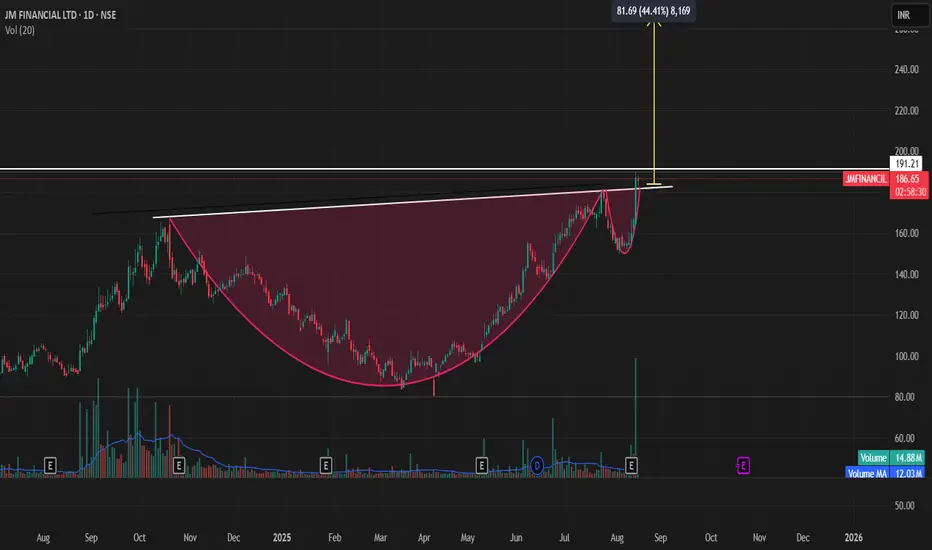Click the 2026 label on time axis
Image resolution: width=932 pixels, height=550 pixels.
(854, 538)
